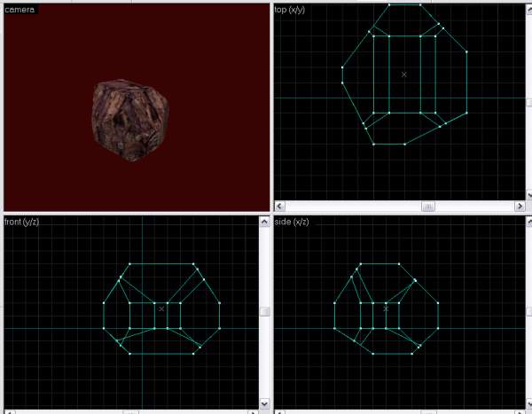Click the camera viewport label
This screenshot has width=532, height=414.
pos(20,9)
